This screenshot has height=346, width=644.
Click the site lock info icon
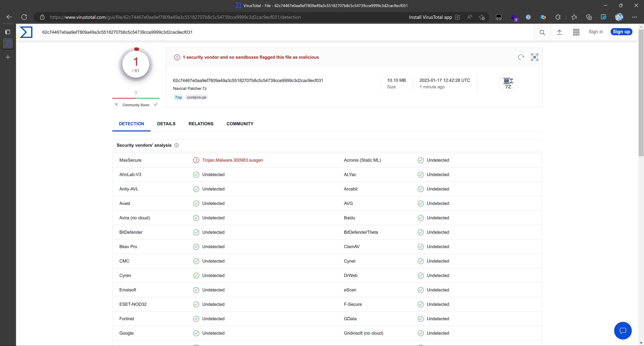coord(42,17)
